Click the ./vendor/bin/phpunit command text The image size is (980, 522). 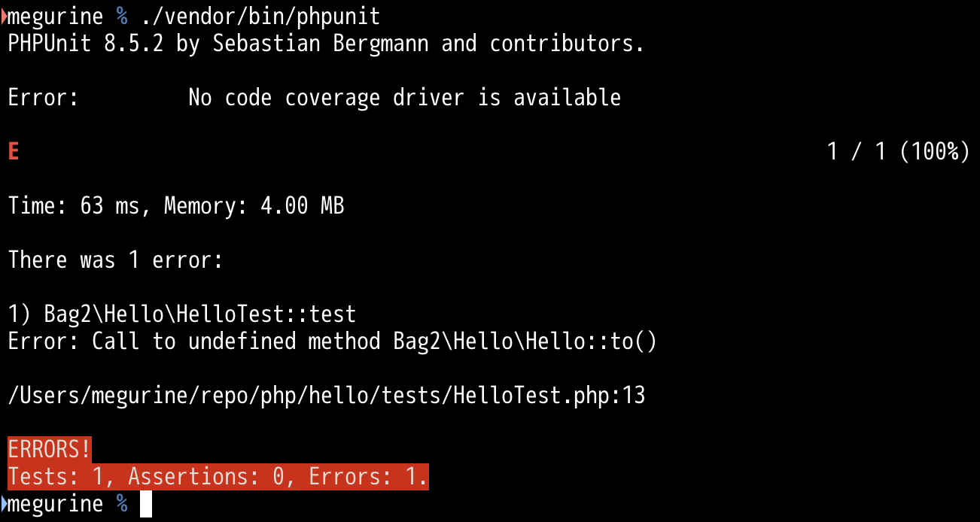260,16
